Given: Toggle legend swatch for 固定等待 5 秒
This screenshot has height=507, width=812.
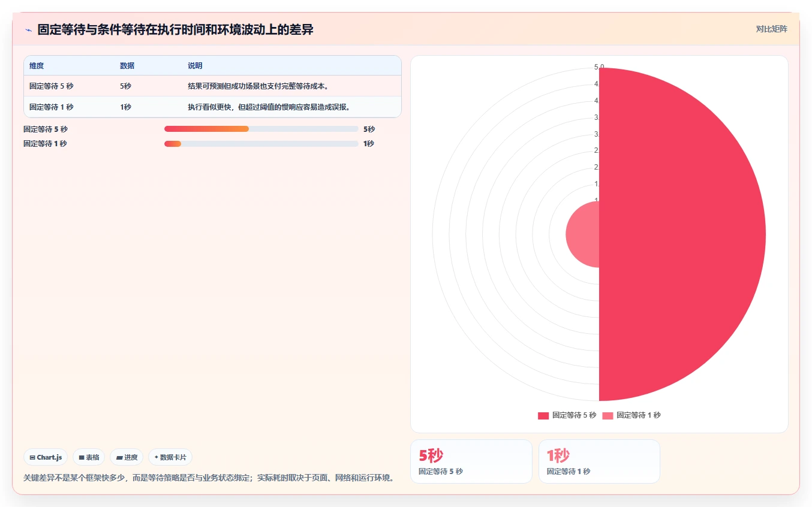Looking at the screenshot, I should (x=543, y=415).
